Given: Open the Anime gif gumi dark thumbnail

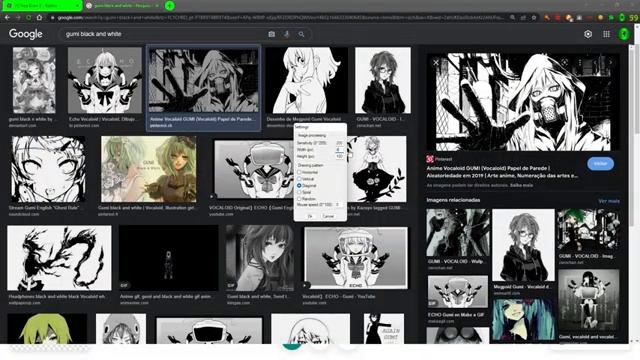Looking at the screenshot, I should point(169,258).
